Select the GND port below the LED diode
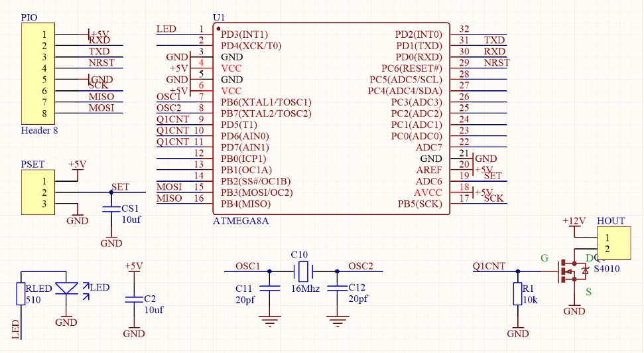The width and height of the screenshot is (644, 353). 66,321
